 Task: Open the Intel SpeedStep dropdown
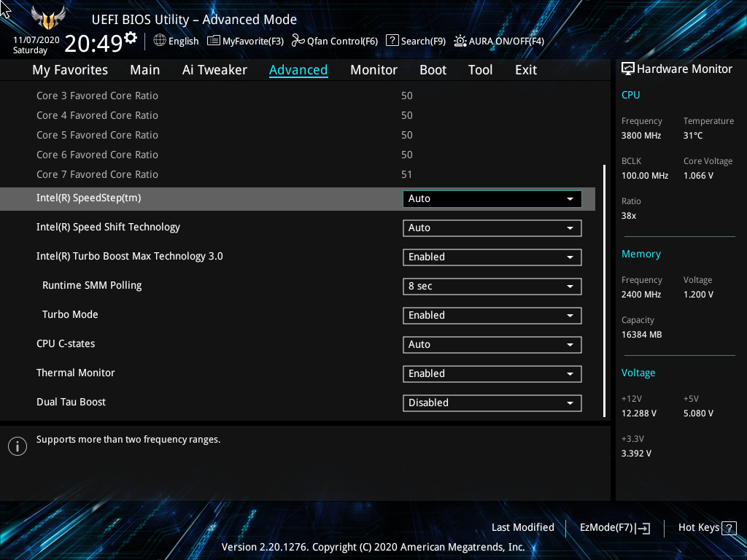pyautogui.click(x=492, y=198)
